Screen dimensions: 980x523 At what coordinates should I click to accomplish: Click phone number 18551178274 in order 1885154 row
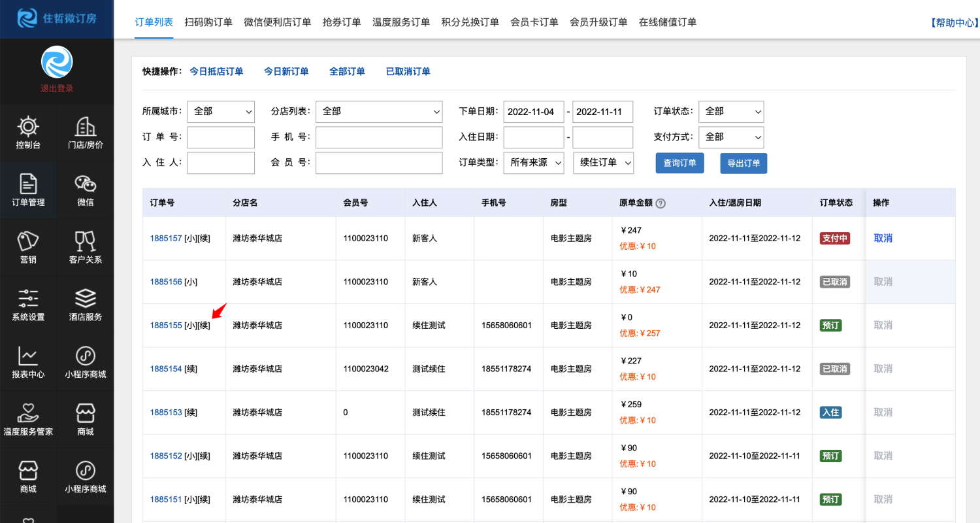pos(506,369)
